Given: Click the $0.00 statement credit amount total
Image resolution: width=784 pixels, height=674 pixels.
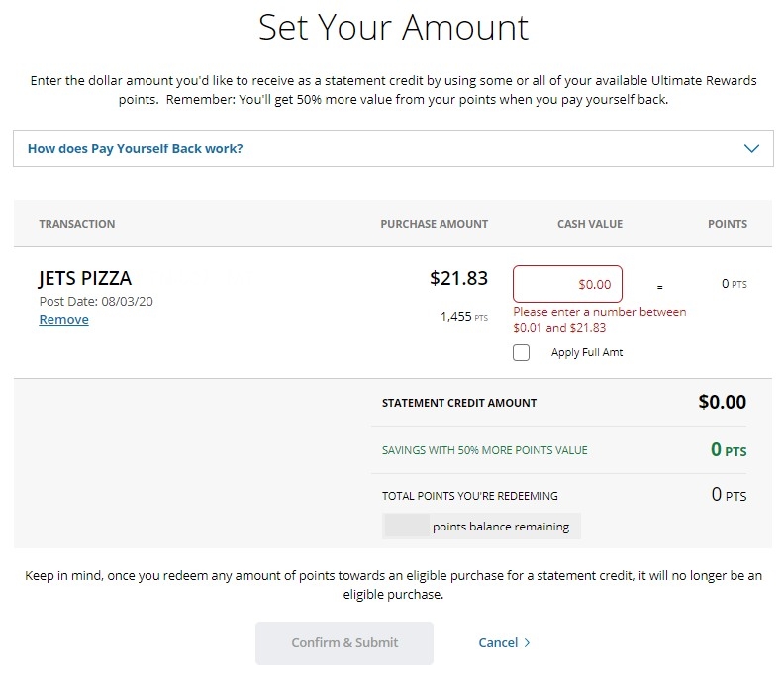Looking at the screenshot, I should (x=722, y=403).
